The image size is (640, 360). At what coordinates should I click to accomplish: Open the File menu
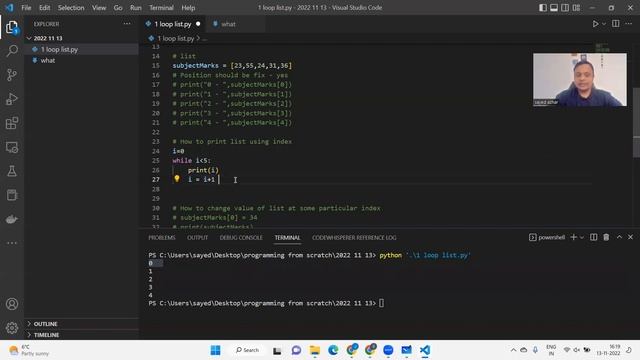pos(26,8)
